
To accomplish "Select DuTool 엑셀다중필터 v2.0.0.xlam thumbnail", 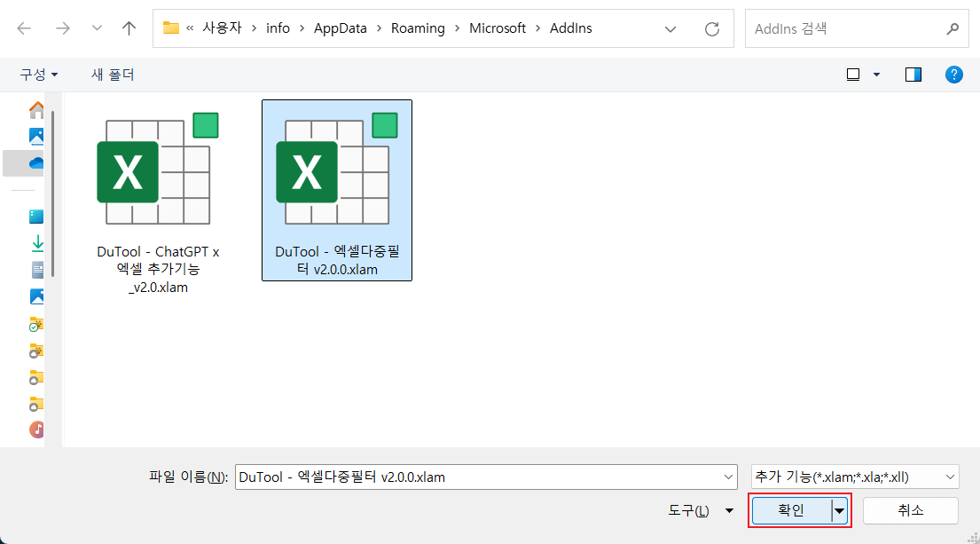I will [337, 169].
